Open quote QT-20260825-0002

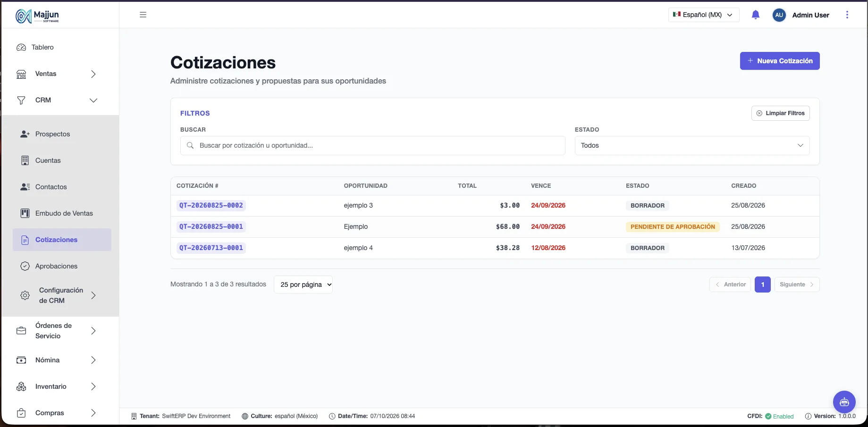pos(211,205)
